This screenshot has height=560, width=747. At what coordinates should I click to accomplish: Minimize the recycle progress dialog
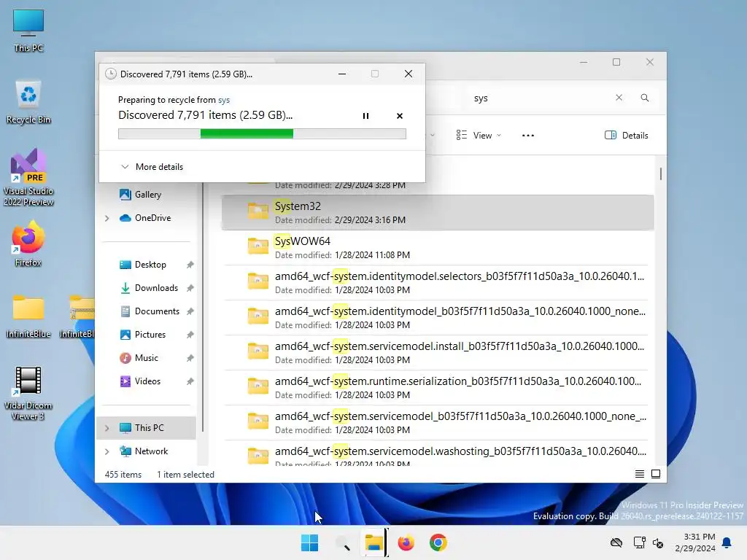point(342,74)
